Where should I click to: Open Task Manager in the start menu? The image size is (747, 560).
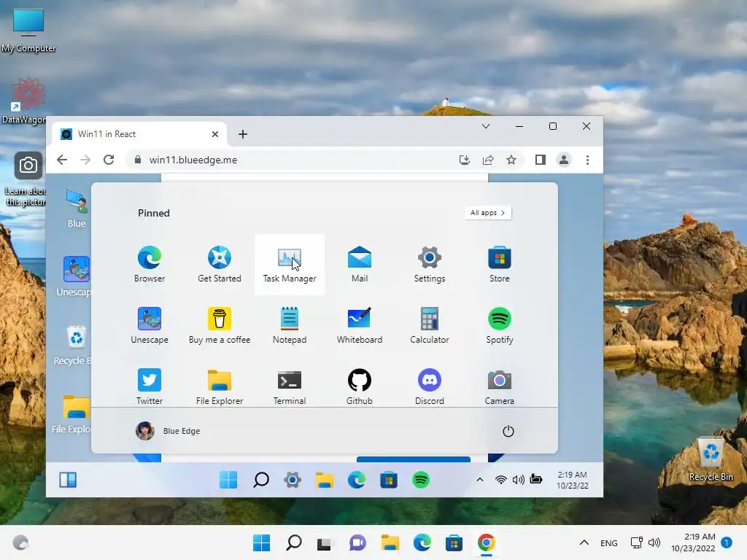(290, 264)
